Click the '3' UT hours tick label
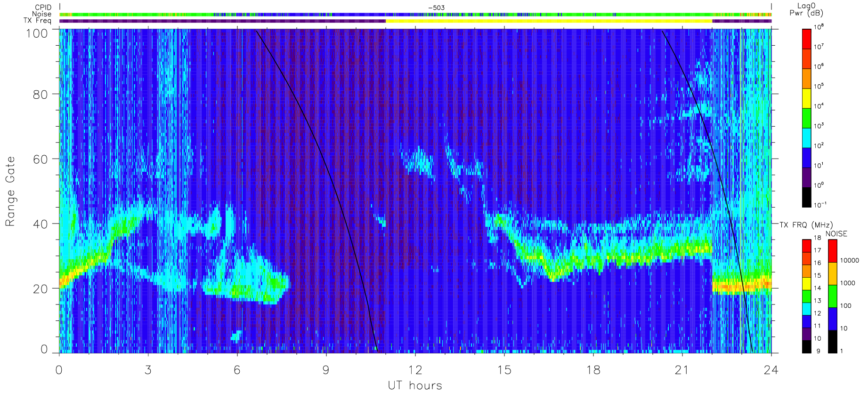 point(148,370)
